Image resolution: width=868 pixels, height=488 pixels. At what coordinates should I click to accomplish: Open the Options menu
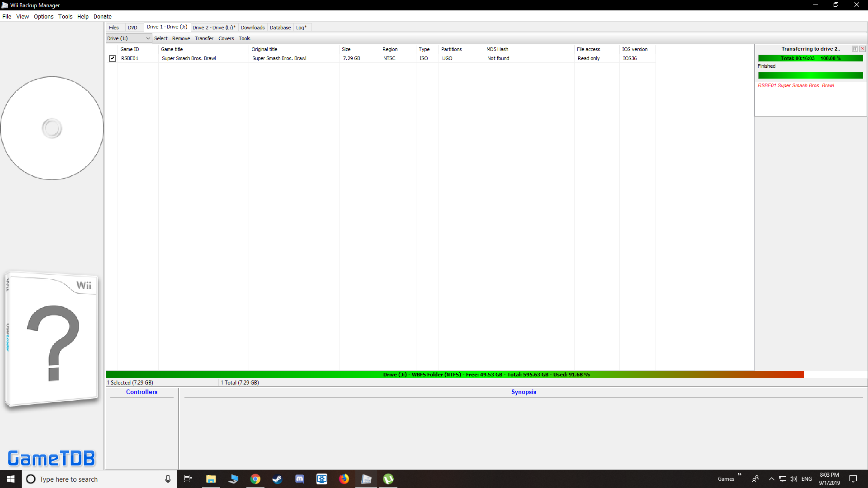(44, 17)
